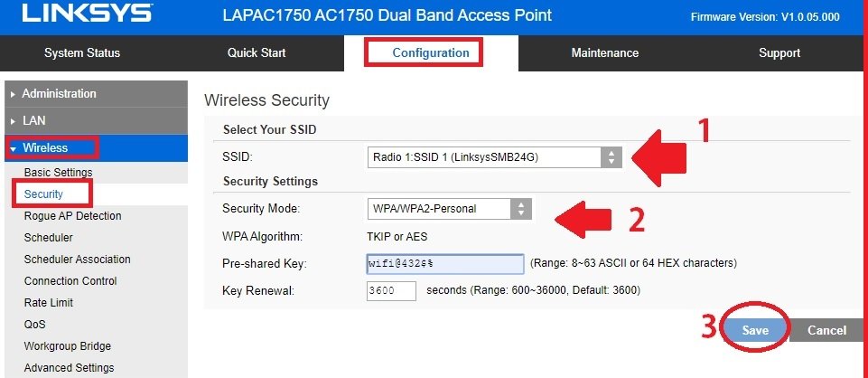Select Security in the Wireless menu
This screenshot has width=868, height=378.
pyautogui.click(x=43, y=194)
